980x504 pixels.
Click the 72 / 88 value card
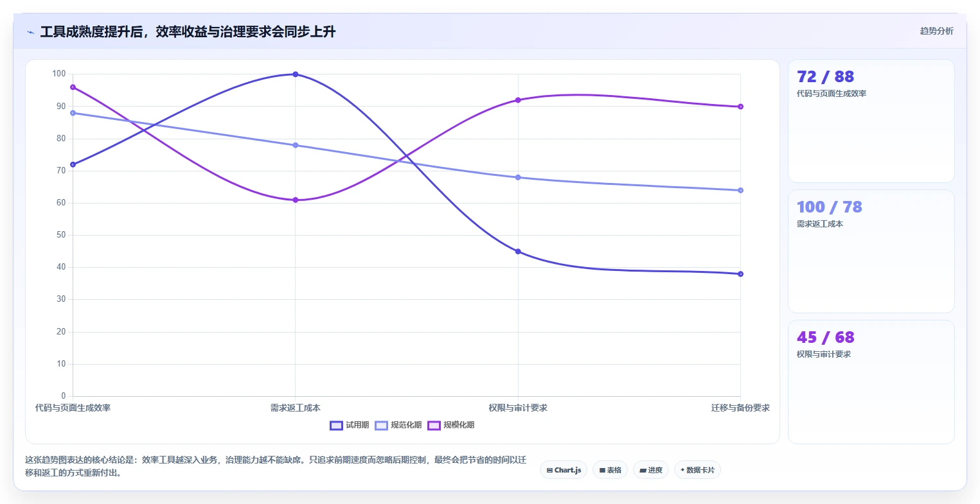tap(871, 121)
